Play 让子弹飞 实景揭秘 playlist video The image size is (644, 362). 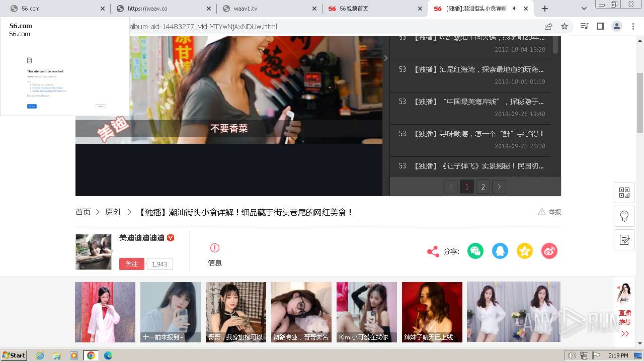click(470, 166)
